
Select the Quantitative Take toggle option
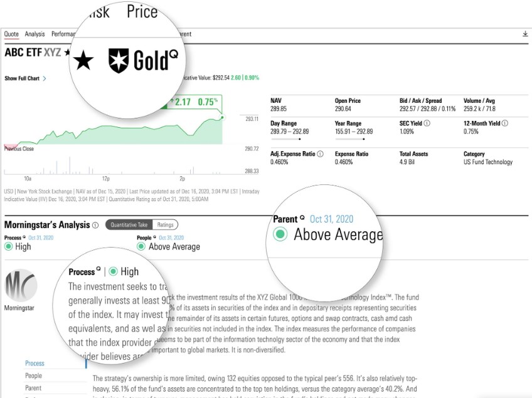tap(129, 224)
